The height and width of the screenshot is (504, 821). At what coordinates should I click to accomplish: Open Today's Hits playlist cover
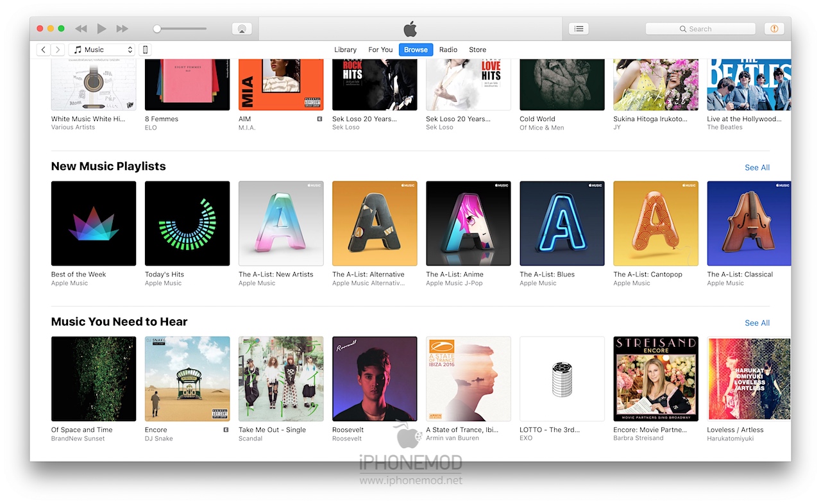(x=187, y=223)
